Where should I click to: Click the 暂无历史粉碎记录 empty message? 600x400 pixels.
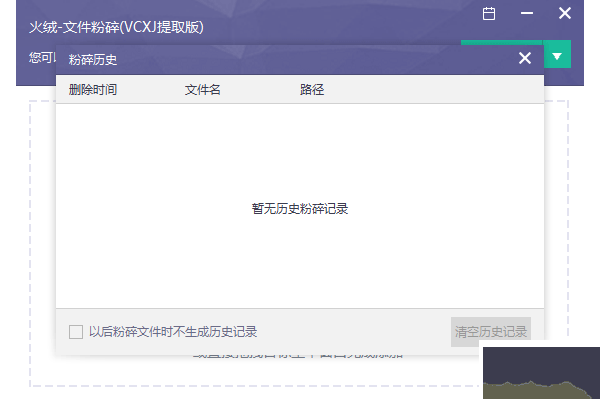(299, 209)
